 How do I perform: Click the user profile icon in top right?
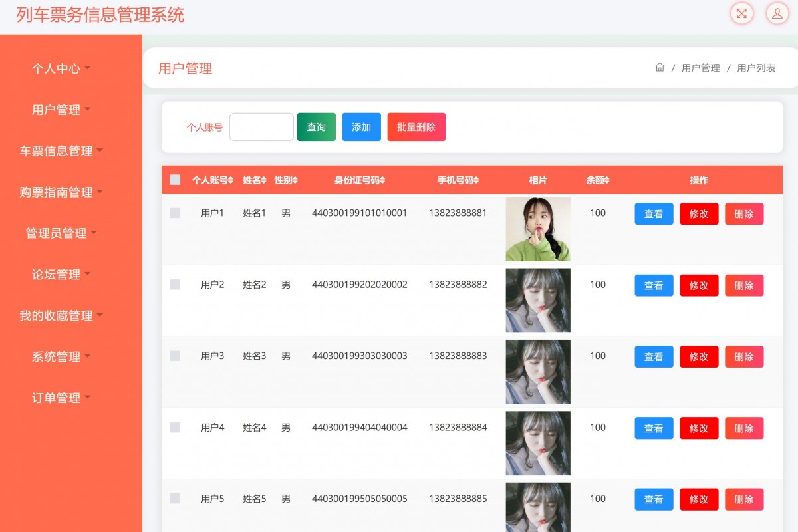point(777,13)
